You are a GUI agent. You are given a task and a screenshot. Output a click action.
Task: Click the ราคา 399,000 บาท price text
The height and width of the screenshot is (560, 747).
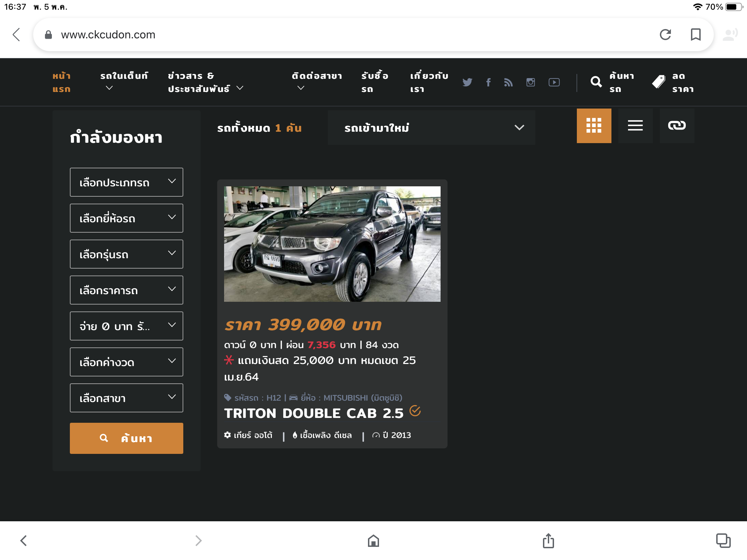point(303,325)
